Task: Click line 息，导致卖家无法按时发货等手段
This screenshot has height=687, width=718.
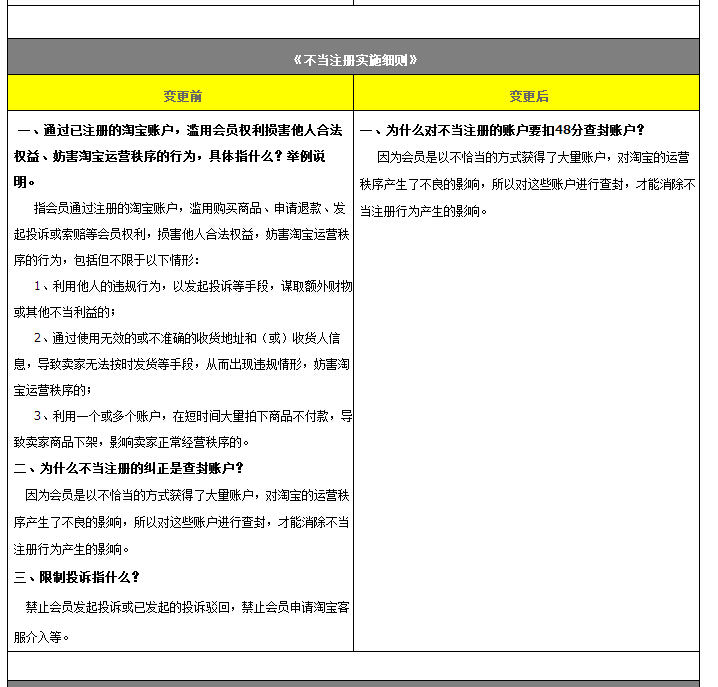Action: 181,365
